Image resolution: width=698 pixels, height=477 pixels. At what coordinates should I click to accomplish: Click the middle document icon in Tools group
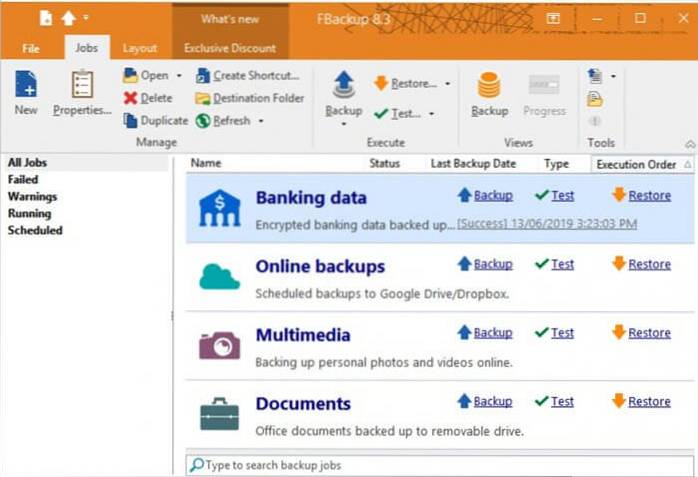tap(595, 99)
